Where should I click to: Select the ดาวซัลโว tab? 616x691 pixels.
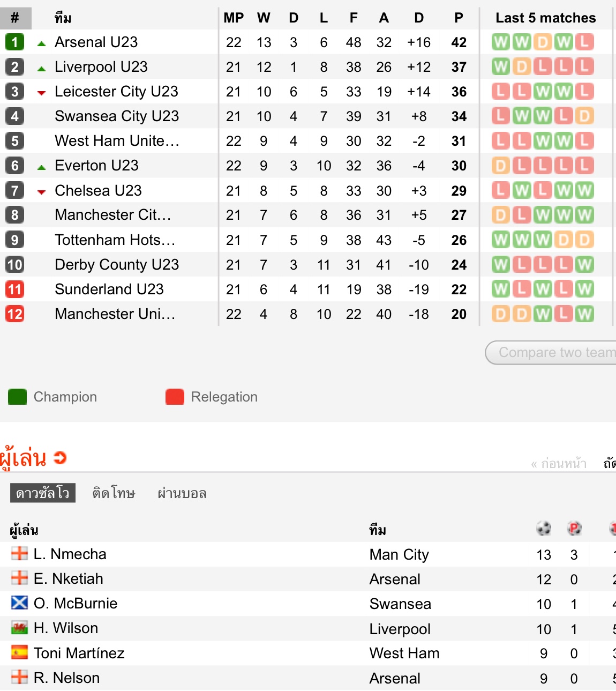pos(43,493)
